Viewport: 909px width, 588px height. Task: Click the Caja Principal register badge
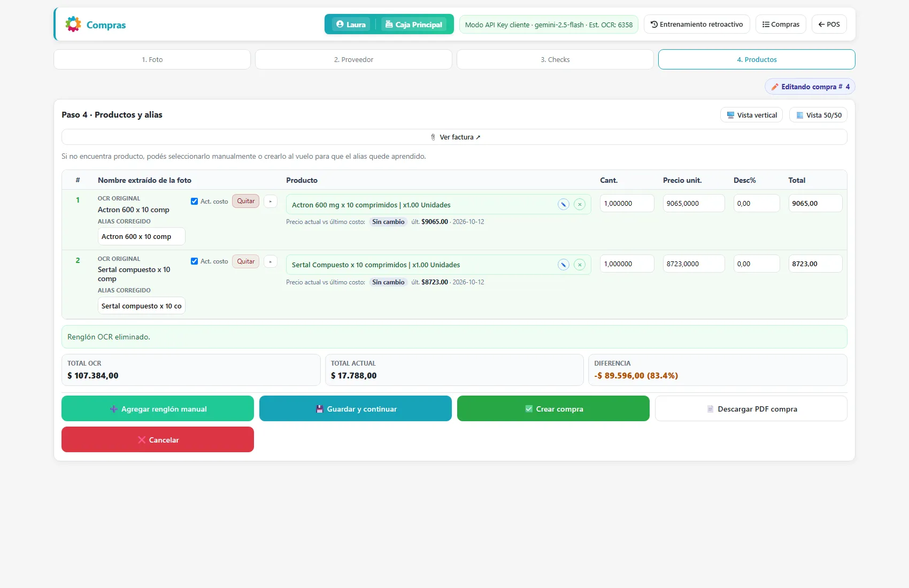(414, 24)
